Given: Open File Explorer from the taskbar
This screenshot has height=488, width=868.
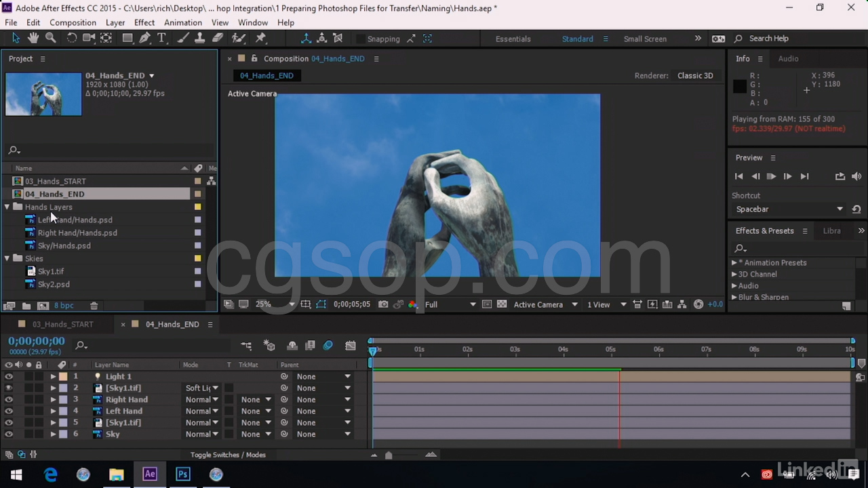Looking at the screenshot, I should (117, 474).
